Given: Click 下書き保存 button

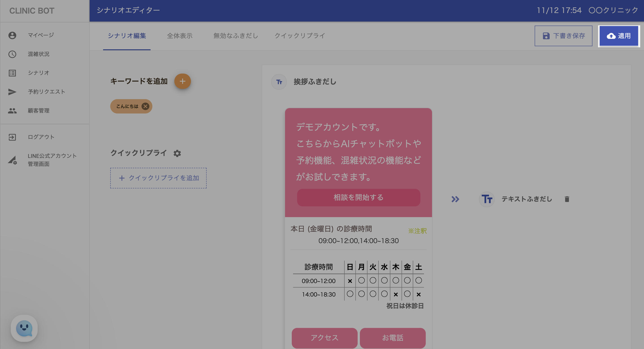Looking at the screenshot, I should tap(563, 36).
